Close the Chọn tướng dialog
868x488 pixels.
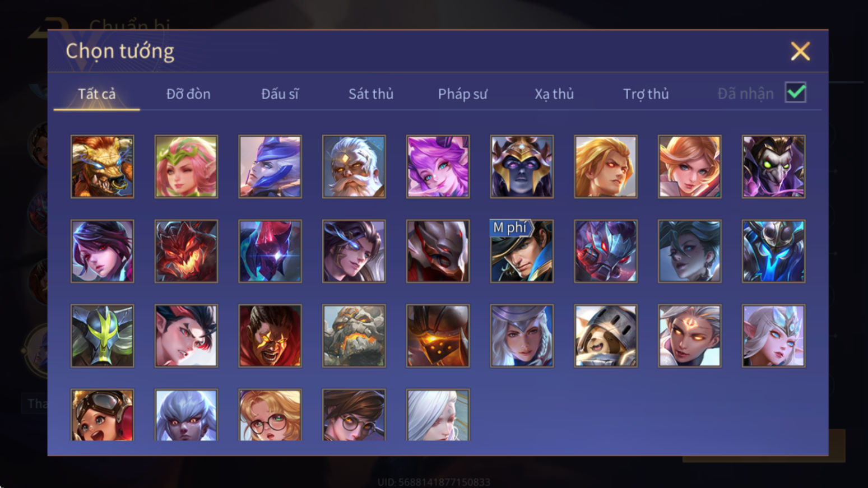coord(800,51)
